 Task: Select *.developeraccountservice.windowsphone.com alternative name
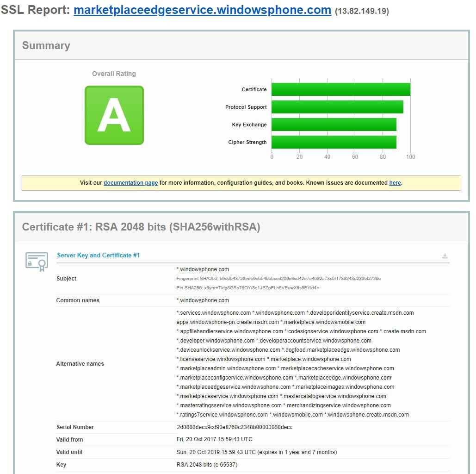pyautogui.click(x=314, y=341)
